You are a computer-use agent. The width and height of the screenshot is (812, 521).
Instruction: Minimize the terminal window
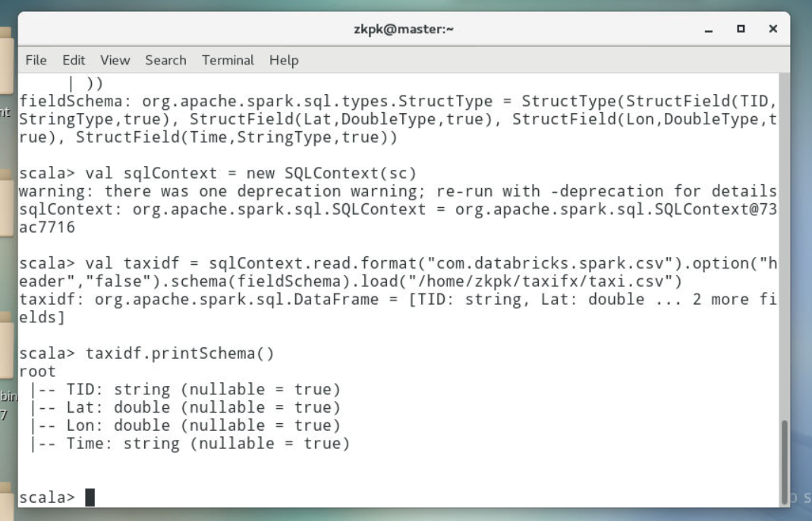[709, 30]
